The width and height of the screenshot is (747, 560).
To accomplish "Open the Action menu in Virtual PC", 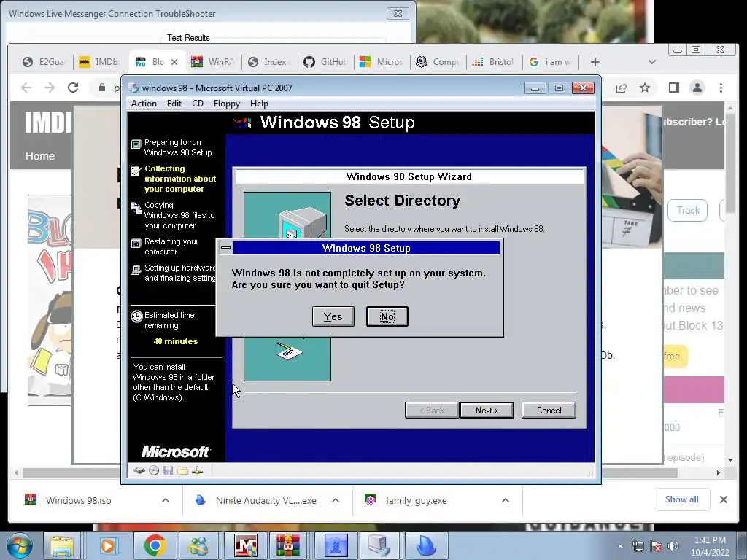I will (144, 104).
